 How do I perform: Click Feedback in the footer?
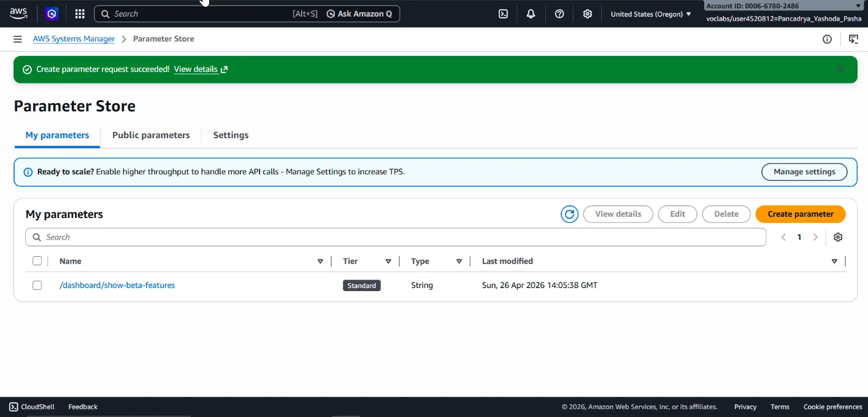coord(83,407)
